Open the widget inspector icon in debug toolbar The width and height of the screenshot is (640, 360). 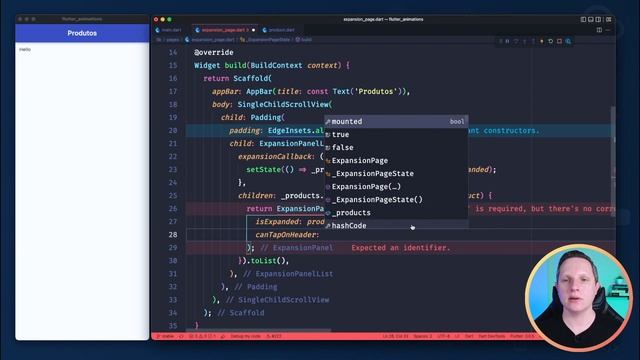coord(568,41)
